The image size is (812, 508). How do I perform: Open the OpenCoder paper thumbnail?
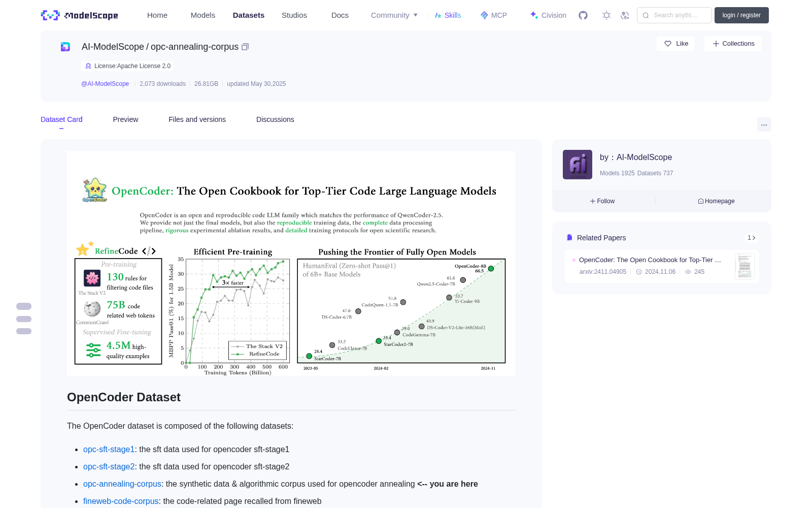coord(745,266)
